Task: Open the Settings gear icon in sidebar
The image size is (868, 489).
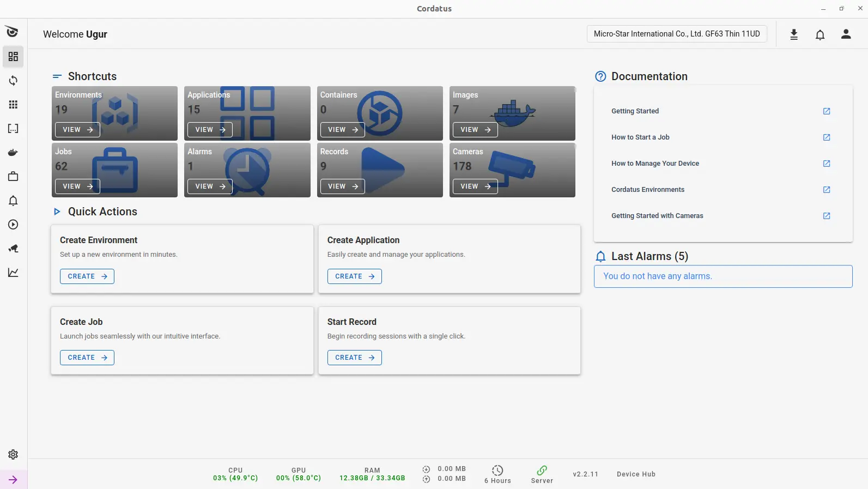Action: tap(13, 455)
